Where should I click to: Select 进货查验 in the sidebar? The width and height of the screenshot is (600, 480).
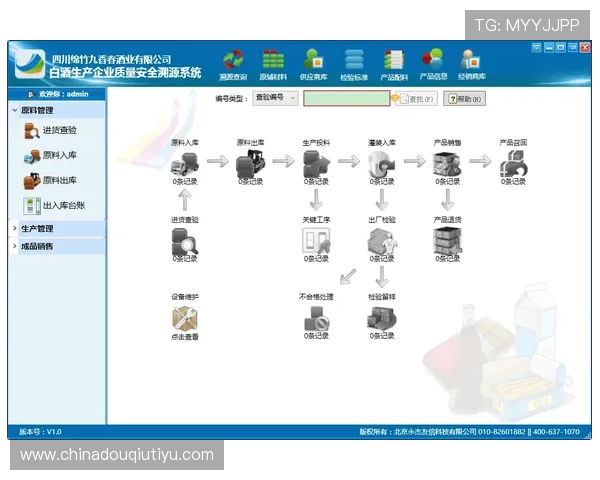pos(58,131)
